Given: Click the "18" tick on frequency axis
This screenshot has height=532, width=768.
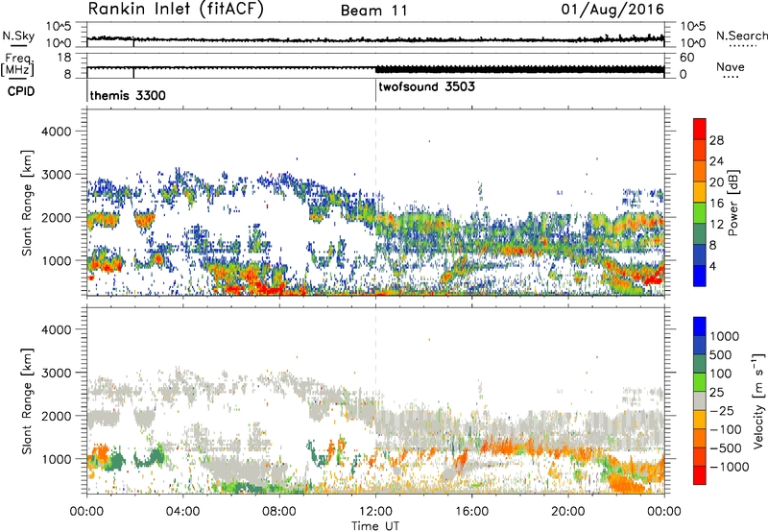Looking at the screenshot, I should 64,58.
